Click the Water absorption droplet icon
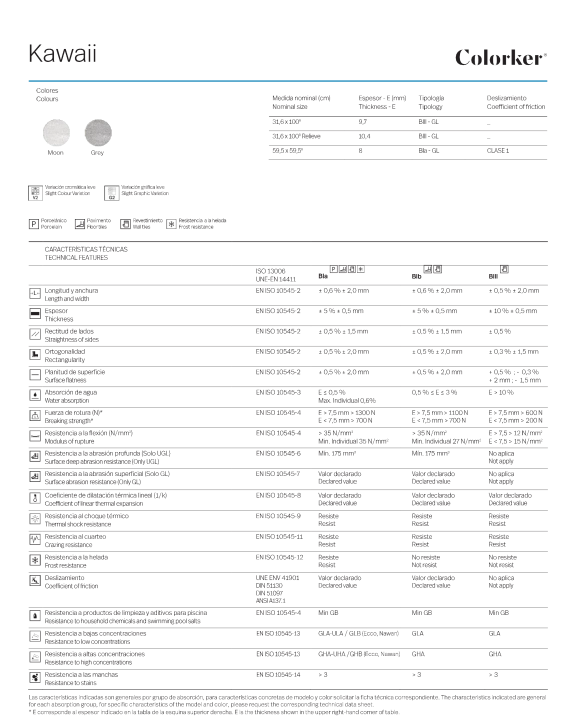The height and width of the screenshot is (720, 576). click(x=35, y=395)
